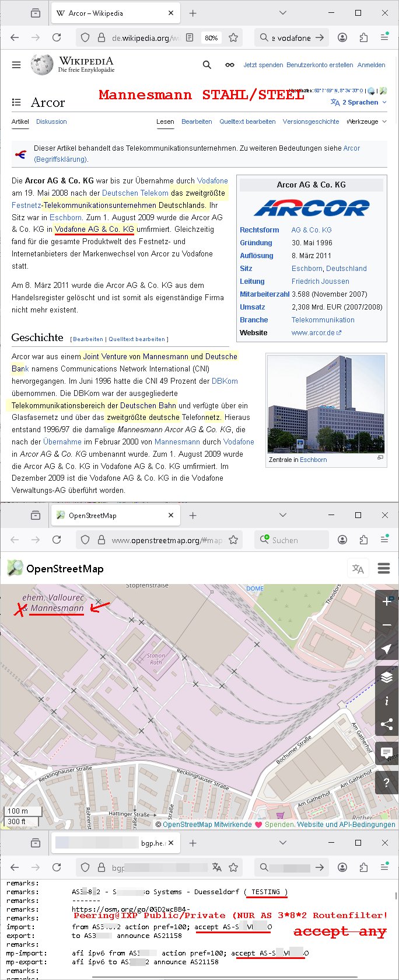Toggle the Arcor article table of contents
This screenshot has width=399, height=980.
point(16,102)
